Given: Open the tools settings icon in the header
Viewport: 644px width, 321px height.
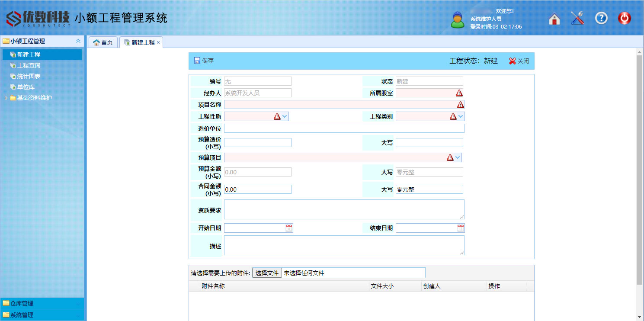Looking at the screenshot, I should click(577, 18).
